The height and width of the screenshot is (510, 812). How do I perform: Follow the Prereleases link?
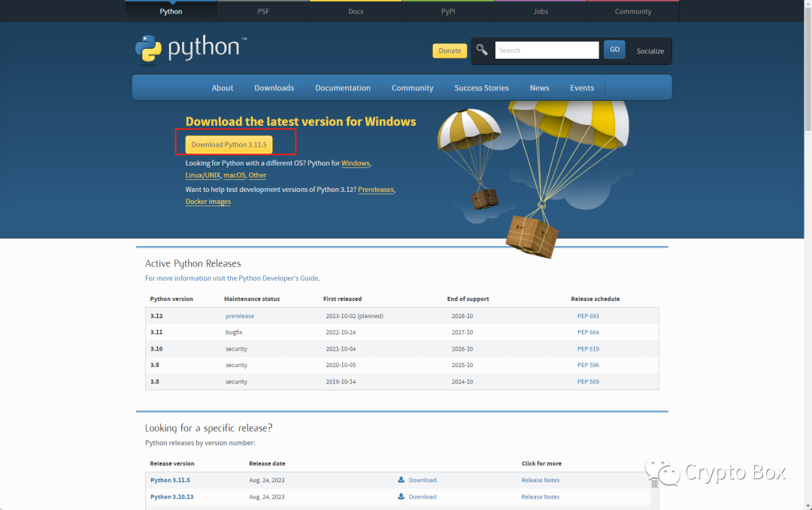pos(375,190)
